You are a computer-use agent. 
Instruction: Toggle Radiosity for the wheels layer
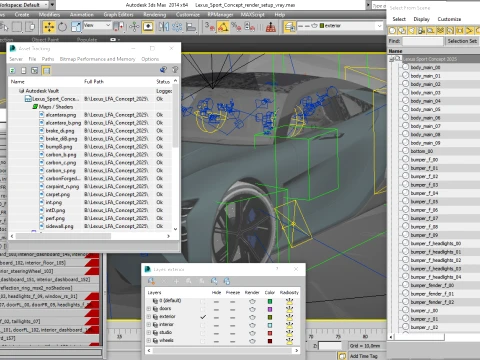[289, 341]
